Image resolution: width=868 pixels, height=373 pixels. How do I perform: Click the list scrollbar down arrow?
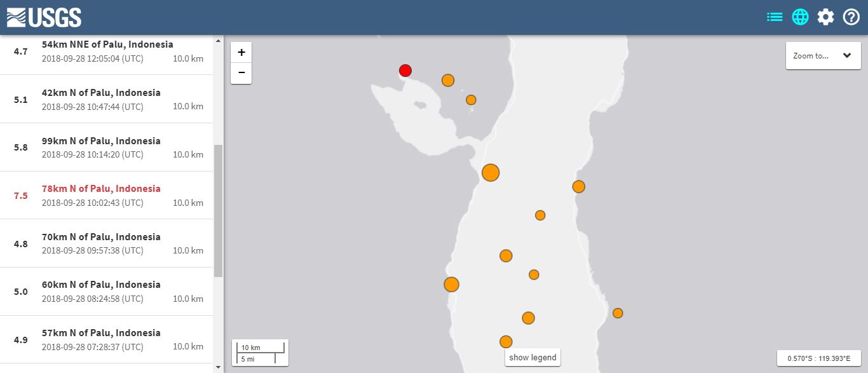pos(219,367)
